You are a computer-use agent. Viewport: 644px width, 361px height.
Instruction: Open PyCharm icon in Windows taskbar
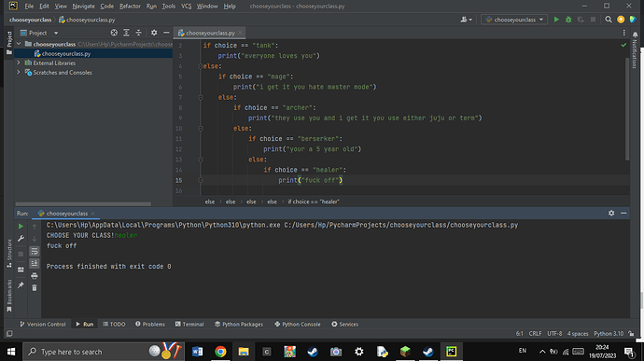pos(451,352)
